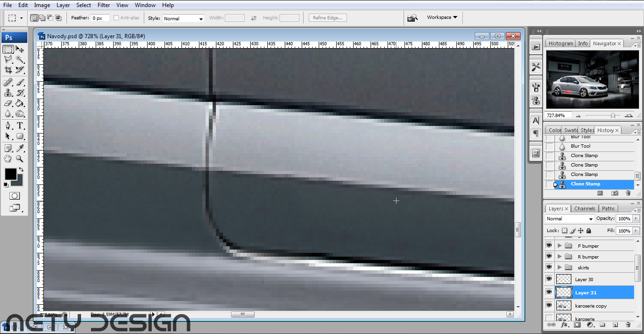Hide Layer 31
Screen dimensions: 644x334
click(x=549, y=292)
